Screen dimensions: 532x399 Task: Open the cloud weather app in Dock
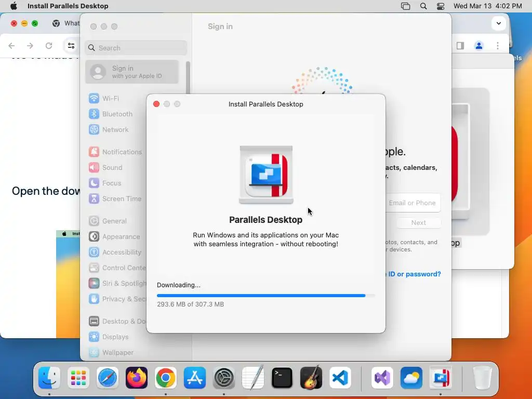click(x=411, y=378)
